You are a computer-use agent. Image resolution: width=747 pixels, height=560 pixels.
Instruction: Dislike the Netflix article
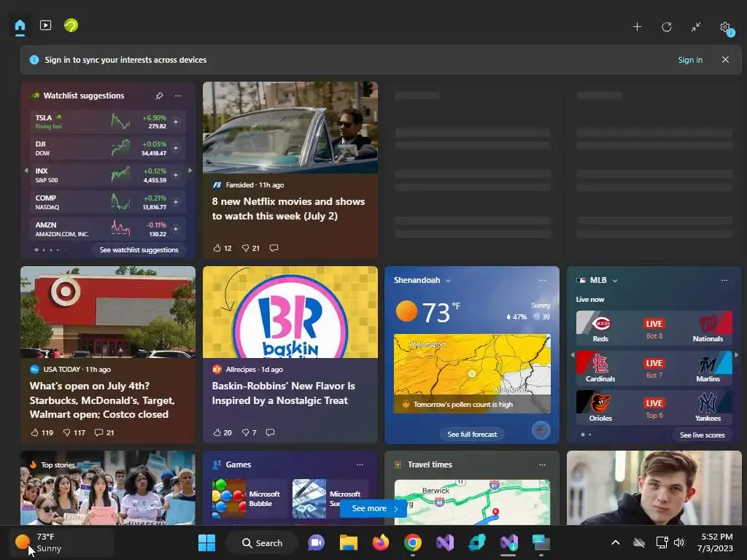click(x=251, y=248)
